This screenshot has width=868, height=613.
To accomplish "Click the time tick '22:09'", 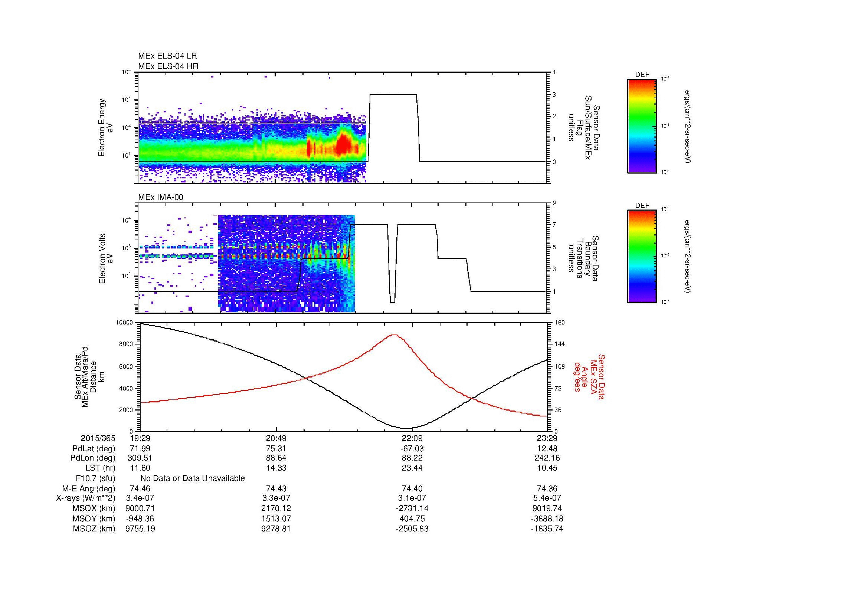I will click(x=412, y=438).
